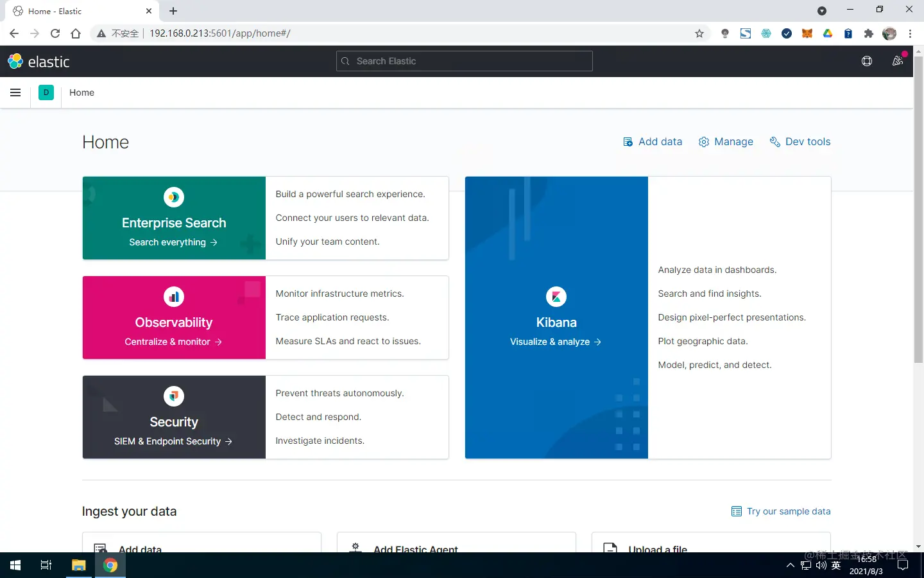Click 'Plot geographic data.' text
Image resolution: width=924 pixels, height=578 pixels.
703,341
